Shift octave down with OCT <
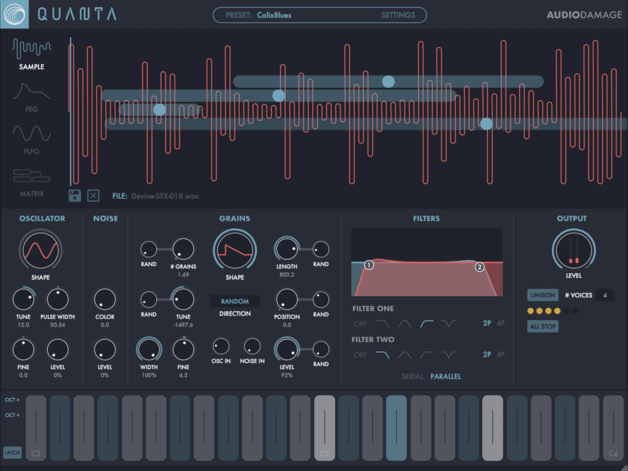The image size is (628, 471). [x=12, y=415]
